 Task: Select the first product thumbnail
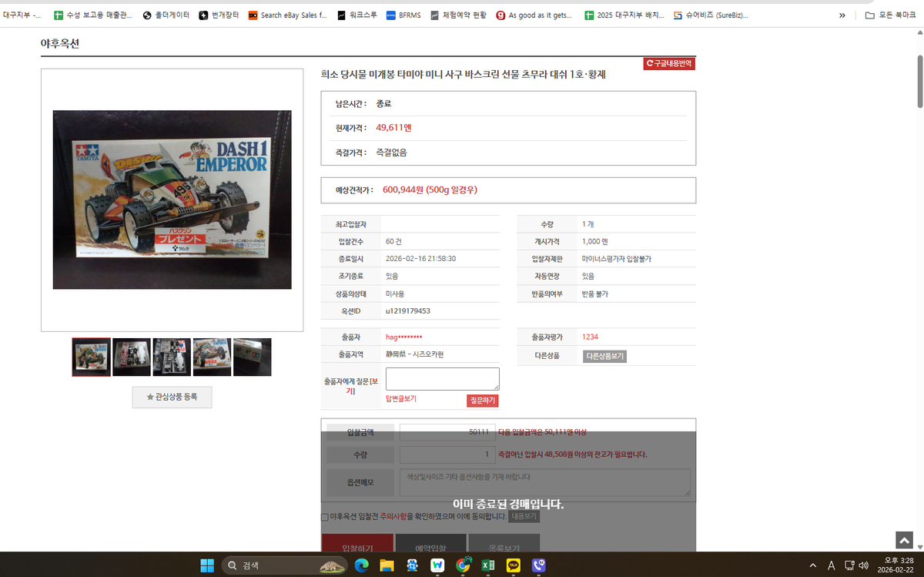(x=92, y=357)
